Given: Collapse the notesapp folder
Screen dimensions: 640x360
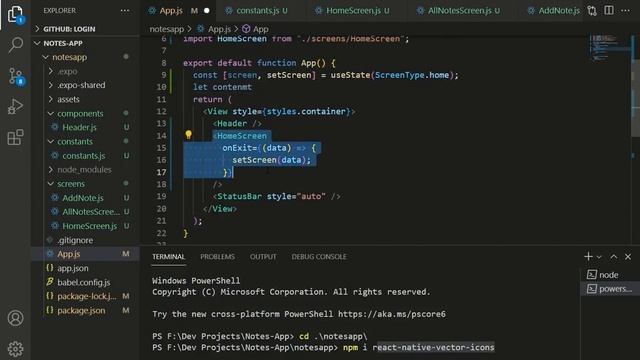Looking at the screenshot, I should click(x=86, y=57).
